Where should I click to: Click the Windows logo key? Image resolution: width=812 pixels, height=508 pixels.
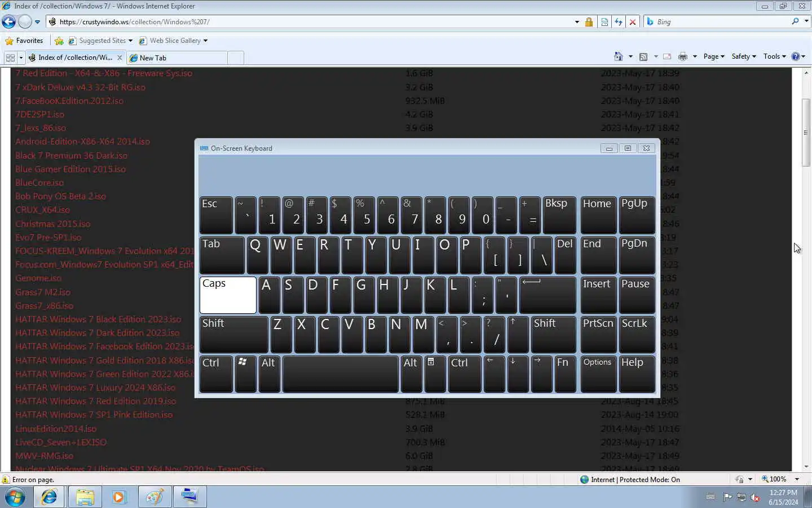245,374
